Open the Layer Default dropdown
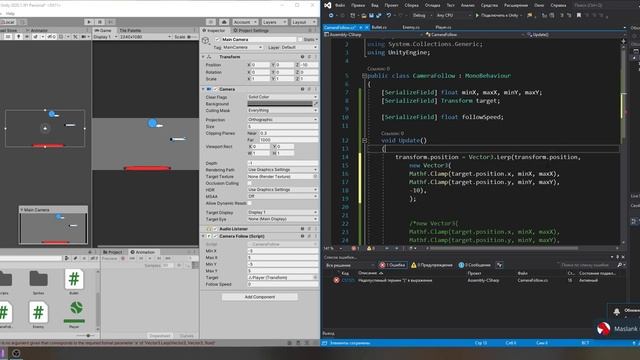This screenshot has width=640, height=360. click(x=299, y=47)
